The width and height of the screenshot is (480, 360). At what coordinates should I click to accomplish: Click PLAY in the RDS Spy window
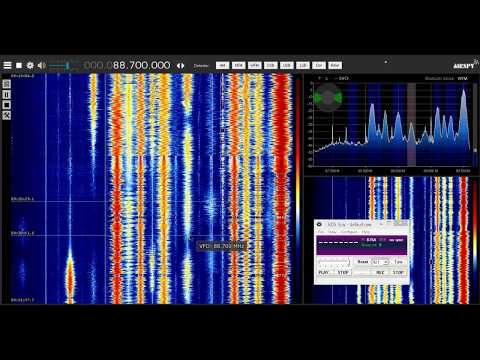[324, 272]
